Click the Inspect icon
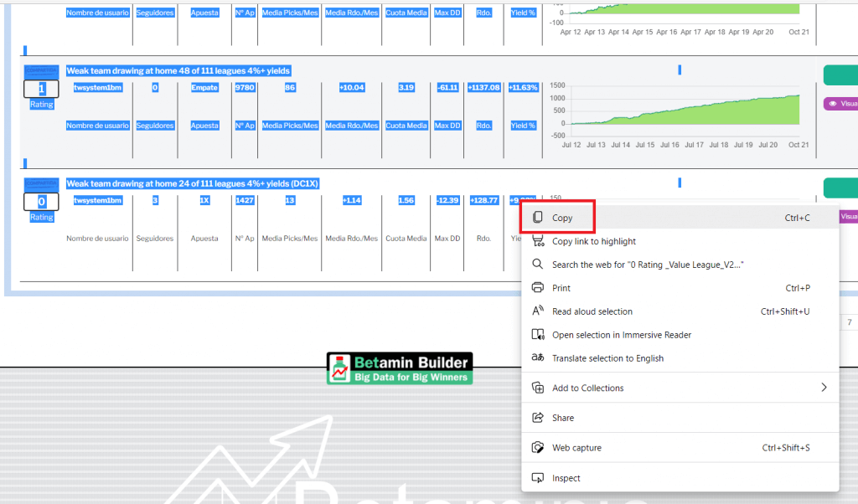This screenshot has width=858, height=504. click(538, 478)
